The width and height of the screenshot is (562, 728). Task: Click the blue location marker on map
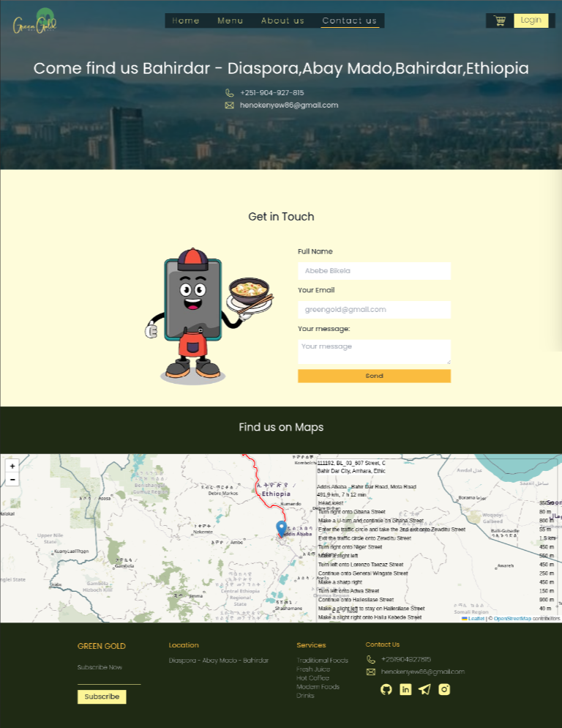coord(281,528)
